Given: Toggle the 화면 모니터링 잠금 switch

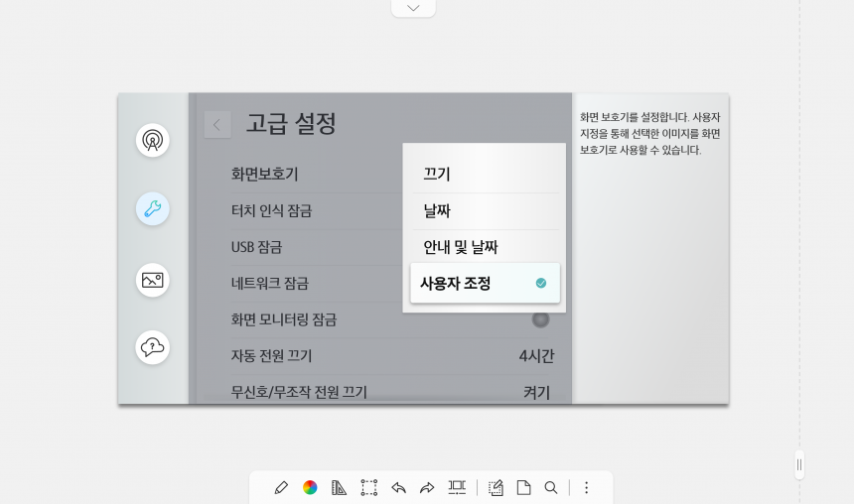Looking at the screenshot, I should (x=540, y=319).
